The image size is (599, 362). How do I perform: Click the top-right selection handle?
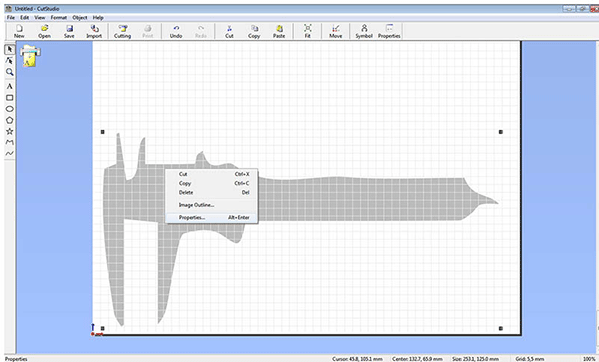(501, 132)
